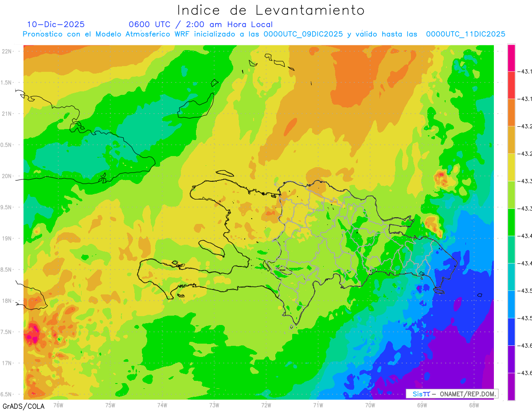
Task: Select the "71W" longitude axis label
Action: (318, 405)
